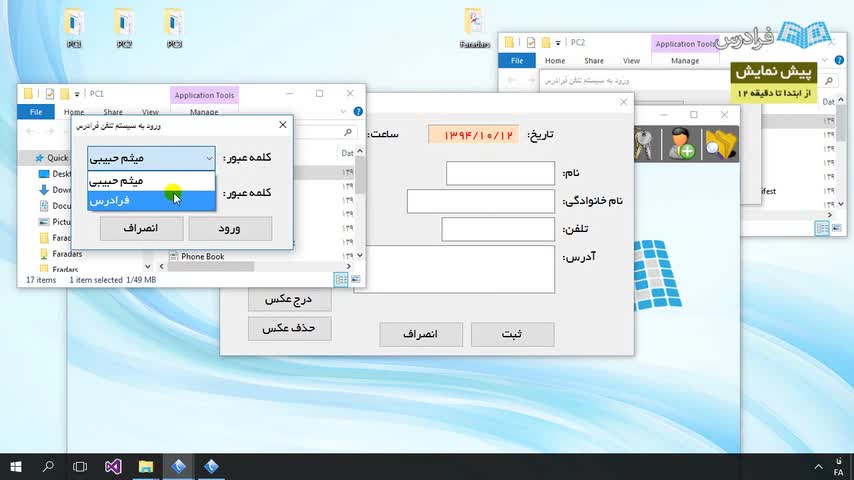Close the login dialog
This screenshot has height=480, width=854.
tap(283, 125)
